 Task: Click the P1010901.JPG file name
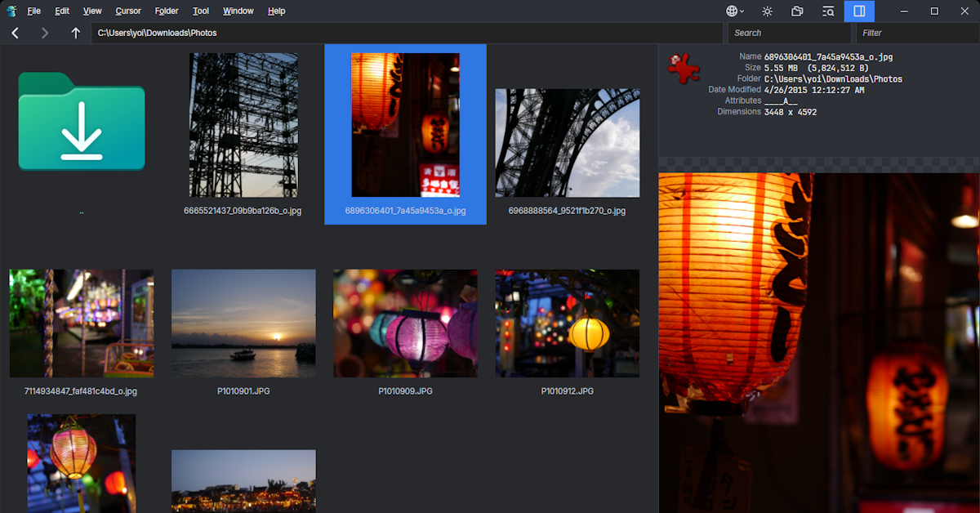(x=243, y=391)
